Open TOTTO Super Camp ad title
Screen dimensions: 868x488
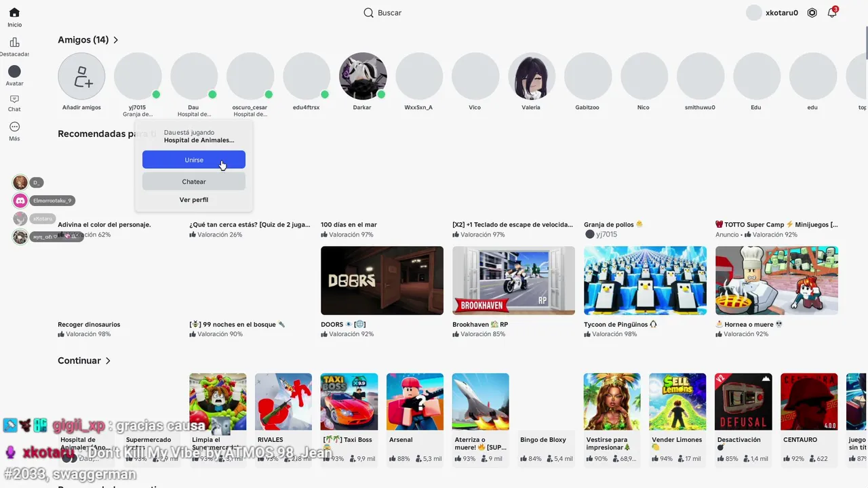point(776,224)
